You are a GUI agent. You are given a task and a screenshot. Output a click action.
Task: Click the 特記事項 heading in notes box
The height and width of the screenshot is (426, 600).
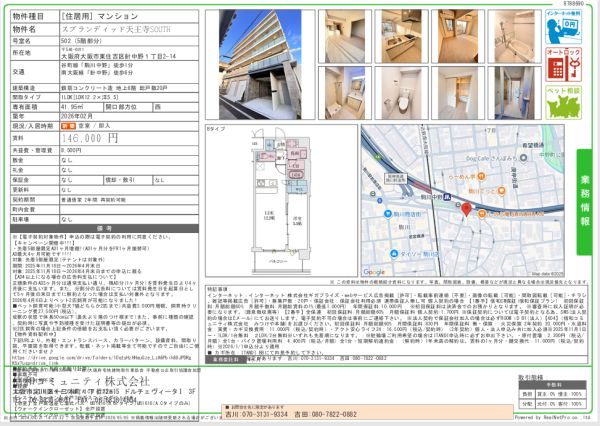pos(218,290)
